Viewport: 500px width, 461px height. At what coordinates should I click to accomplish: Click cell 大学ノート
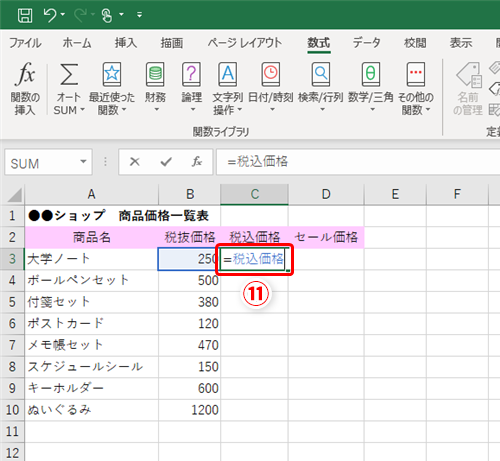[92, 259]
